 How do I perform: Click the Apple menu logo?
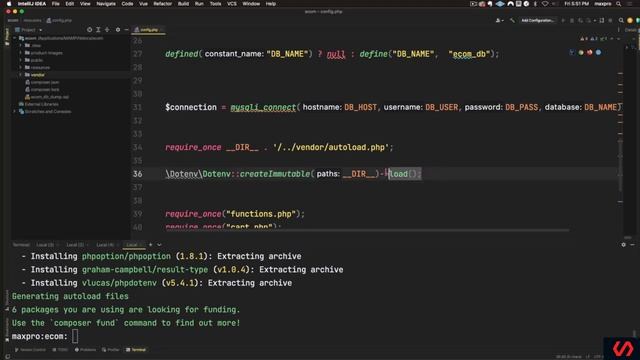(x=9, y=4)
